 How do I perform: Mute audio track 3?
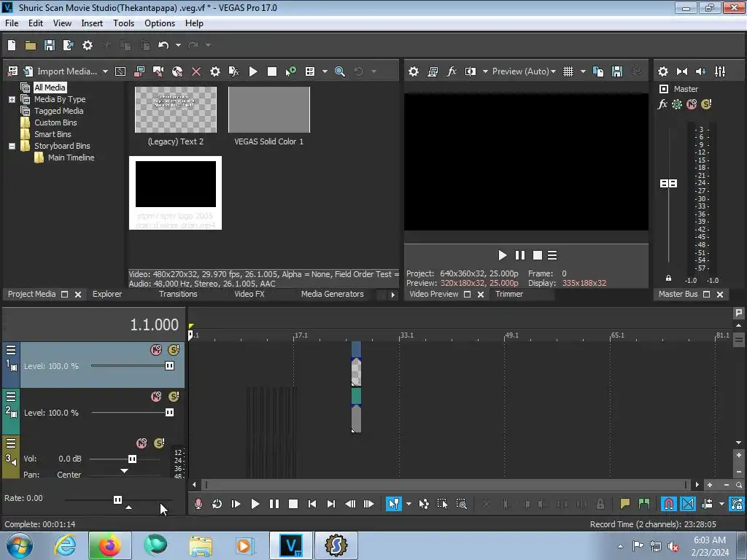click(142, 443)
